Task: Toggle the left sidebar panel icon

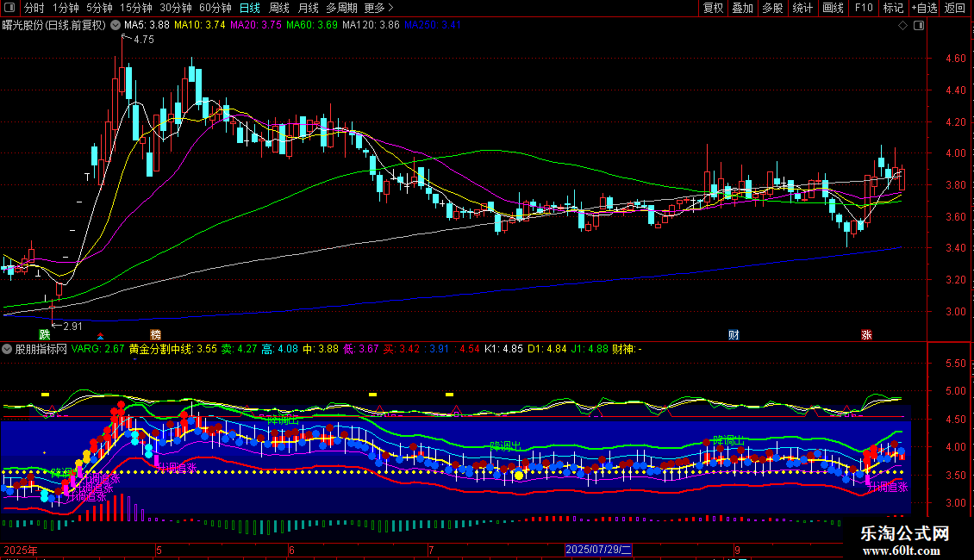Action: point(10,8)
